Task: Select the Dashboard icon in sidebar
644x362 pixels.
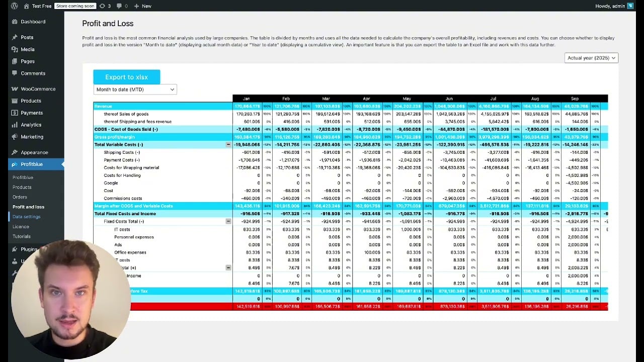Action: pos(14,22)
